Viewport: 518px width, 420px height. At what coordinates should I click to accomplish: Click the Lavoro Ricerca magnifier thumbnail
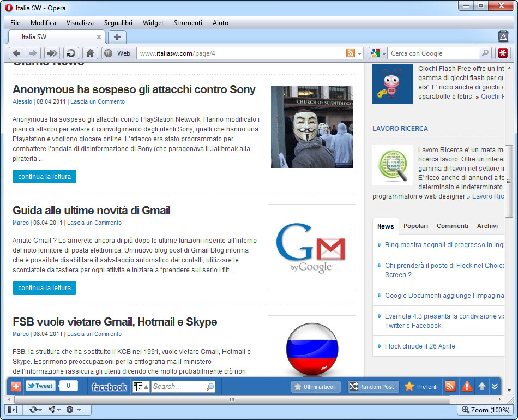tap(393, 165)
